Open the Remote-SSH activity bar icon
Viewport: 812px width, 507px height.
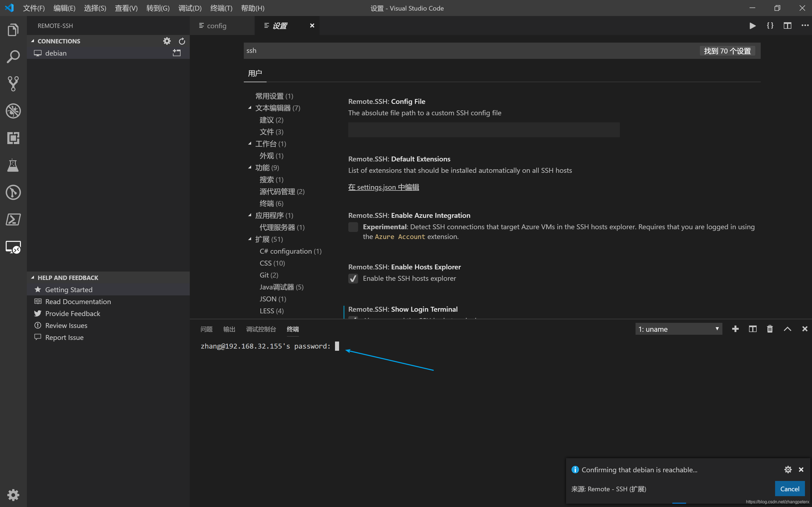coord(13,247)
